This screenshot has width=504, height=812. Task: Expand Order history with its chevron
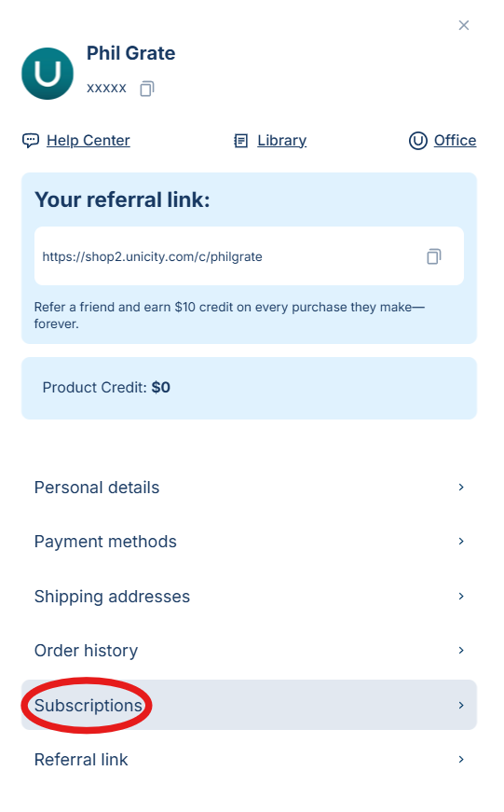click(x=461, y=651)
